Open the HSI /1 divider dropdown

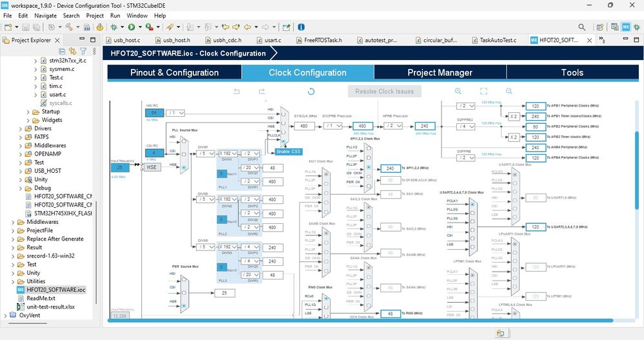[176, 113]
